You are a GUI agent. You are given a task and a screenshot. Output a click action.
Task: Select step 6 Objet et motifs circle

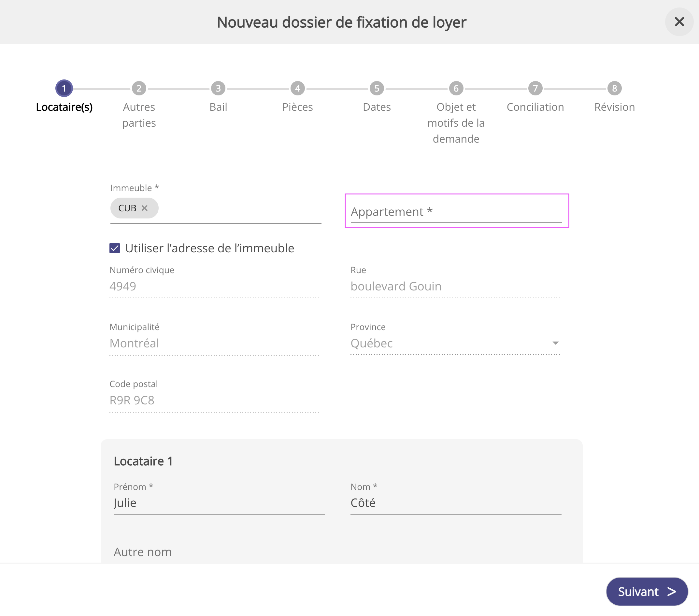[456, 89]
